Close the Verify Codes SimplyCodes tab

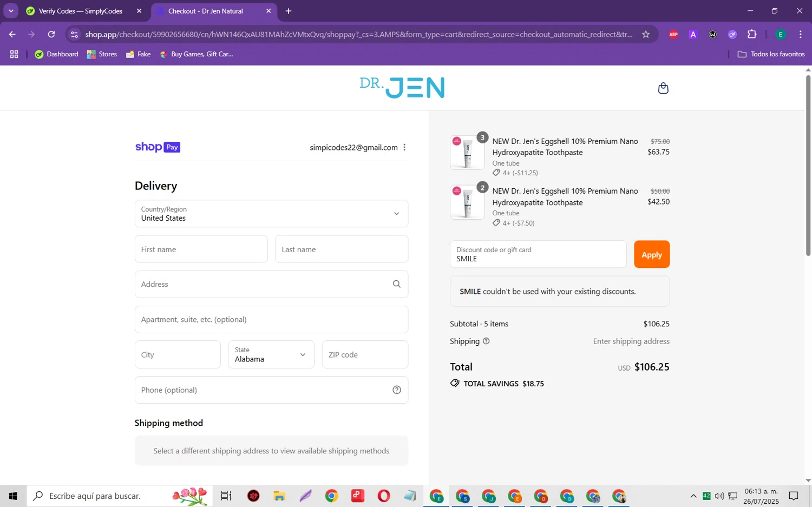tap(139, 11)
